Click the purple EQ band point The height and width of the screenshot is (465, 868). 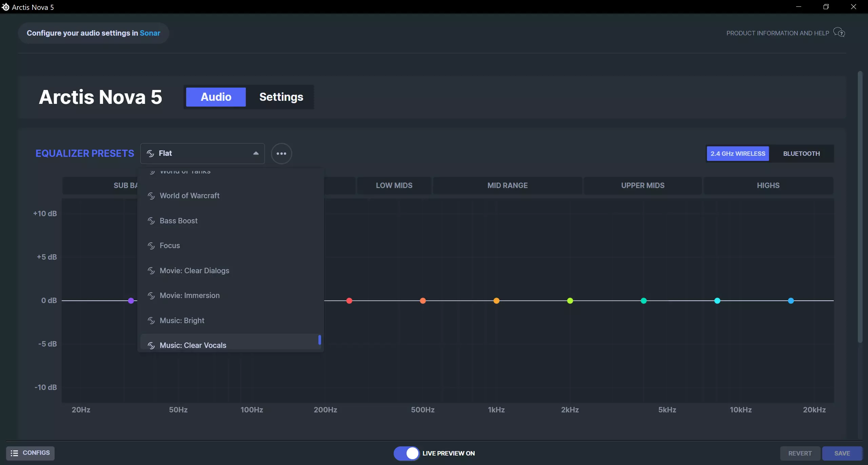131,301
